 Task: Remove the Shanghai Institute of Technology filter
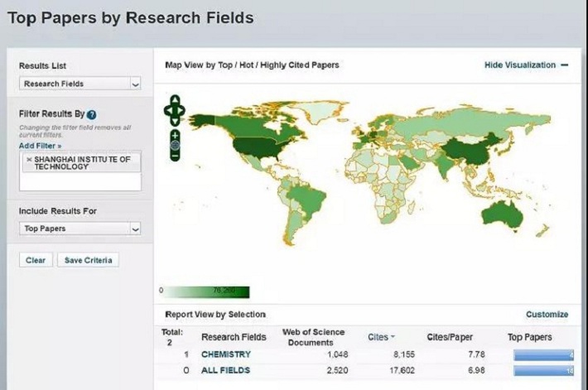point(29,159)
